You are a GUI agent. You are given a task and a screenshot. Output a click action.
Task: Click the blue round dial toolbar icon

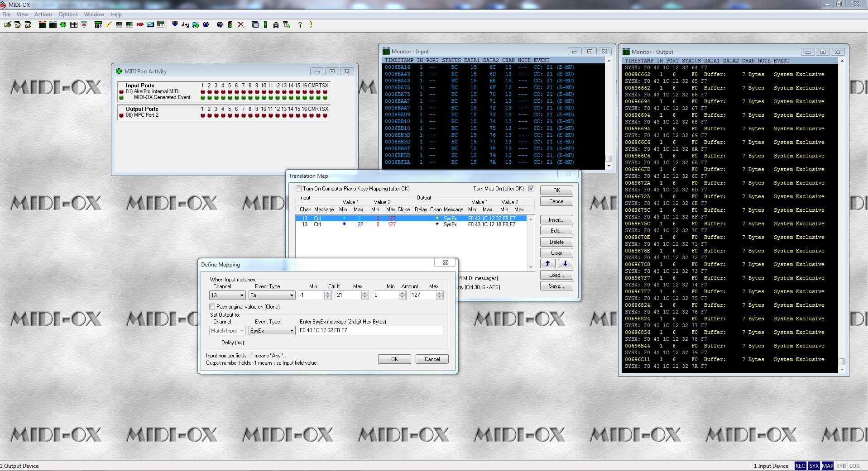tap(206, 24)
